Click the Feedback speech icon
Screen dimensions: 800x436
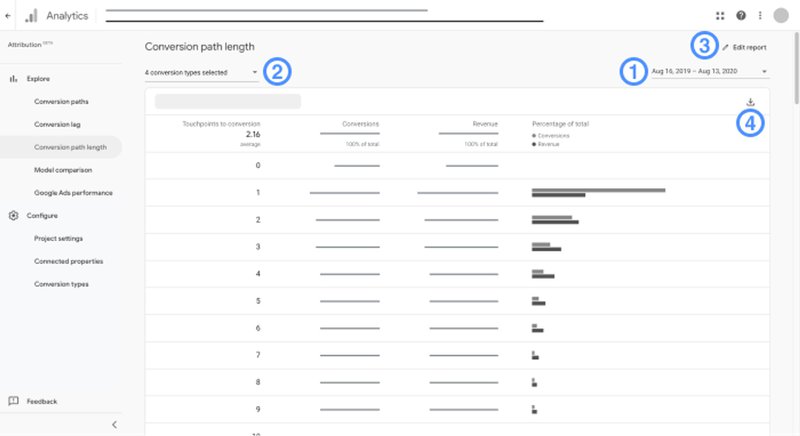[14, 401]
